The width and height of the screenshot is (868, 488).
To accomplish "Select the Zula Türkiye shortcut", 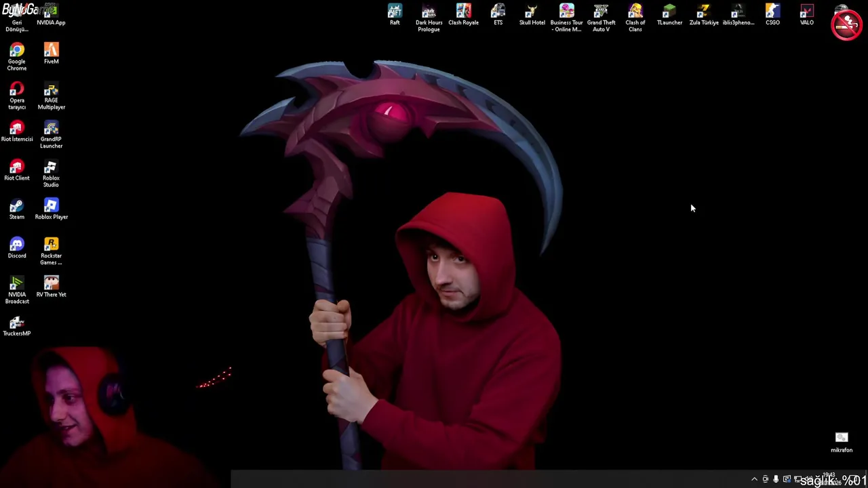I will pos(704,14).
